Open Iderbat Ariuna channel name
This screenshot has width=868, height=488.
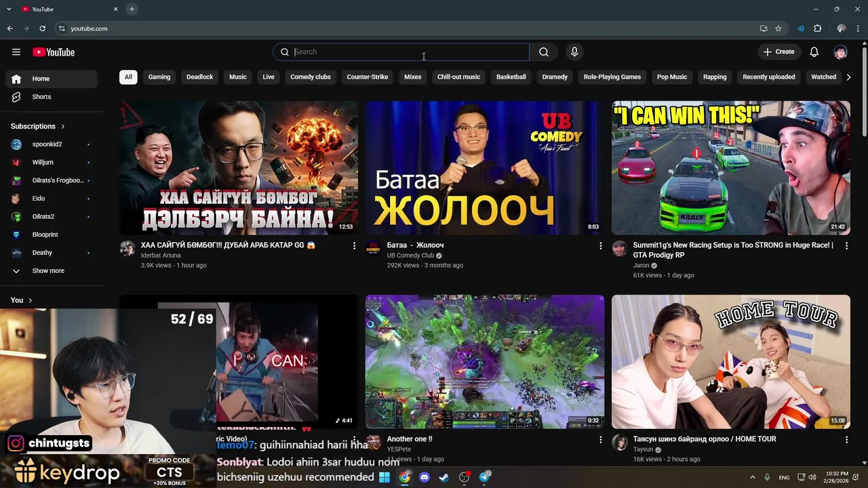coord(161,256)
